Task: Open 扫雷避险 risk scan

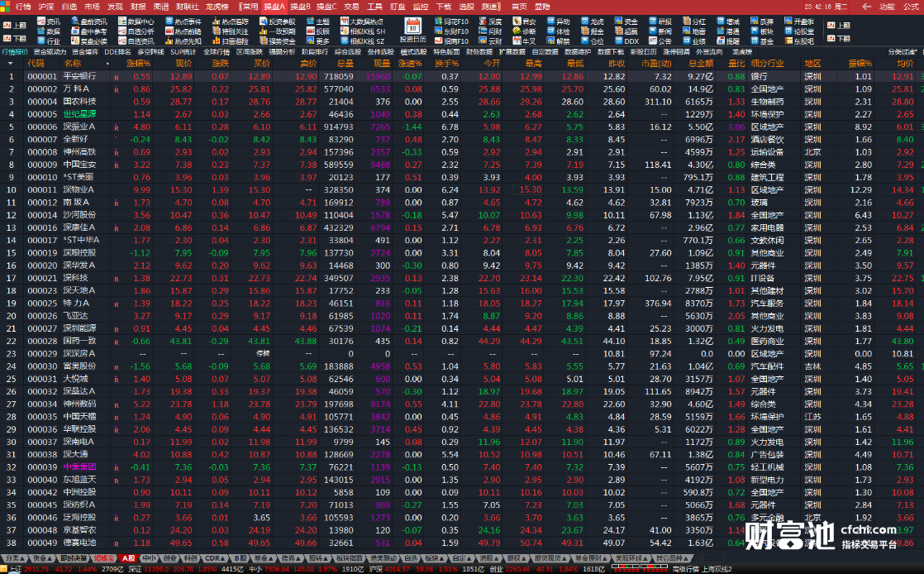Action: [x=231, y=41]
